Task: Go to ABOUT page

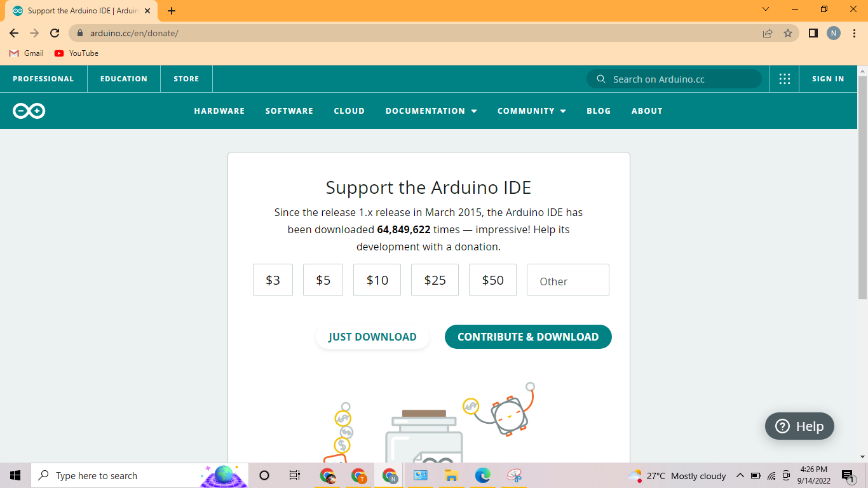Action: pyautogui.click(x=647, y=111)
